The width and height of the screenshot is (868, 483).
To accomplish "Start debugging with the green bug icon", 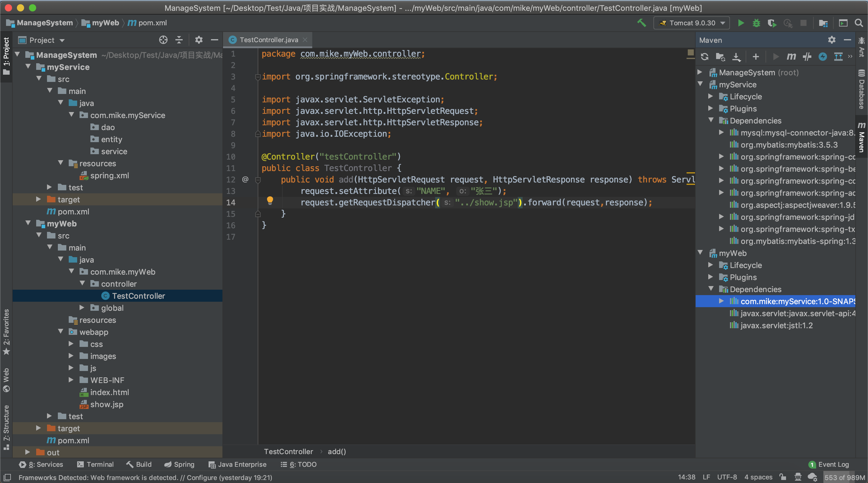I will point(756,23).
